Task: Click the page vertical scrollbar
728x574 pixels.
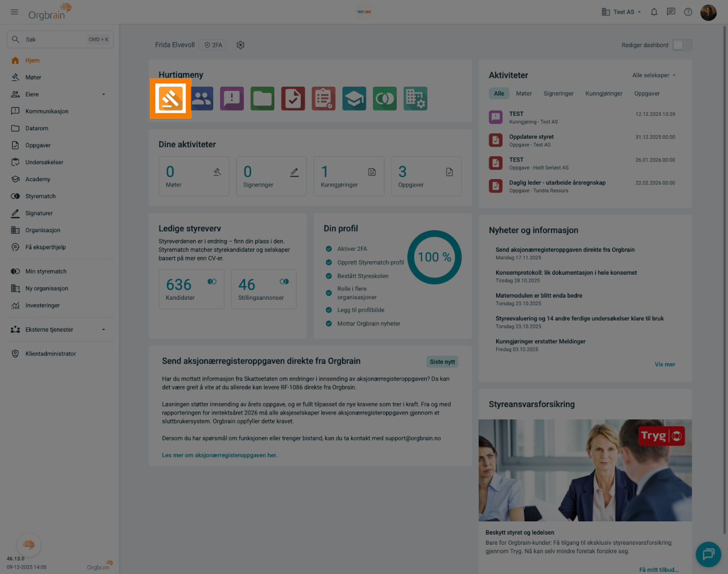Action: click(x=724, y=279)
